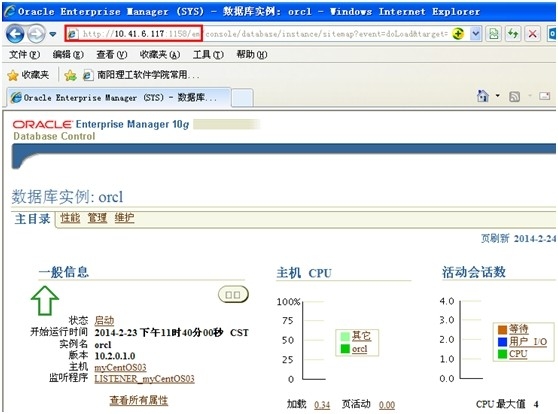This screenshot has height=414, width=558.
Task: Select the 主目录 tab
Action: (x=32, y=219)
